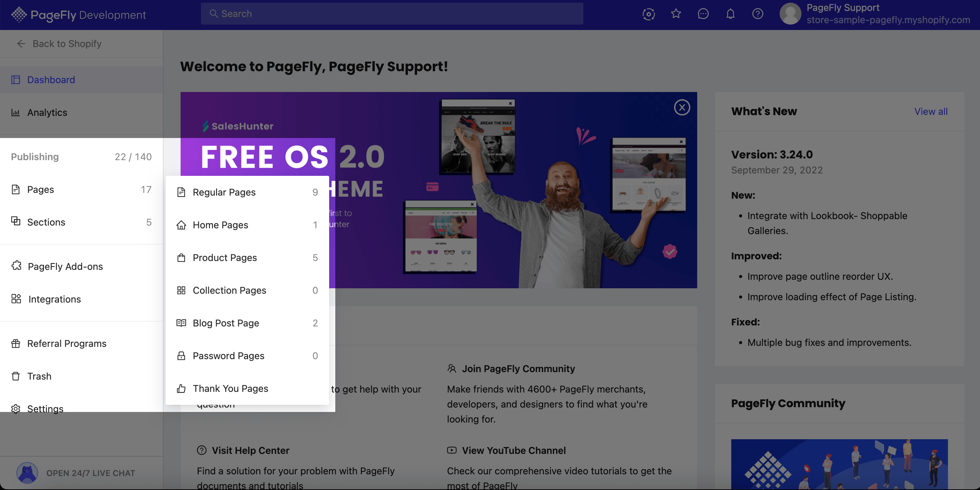The image size is (980, 490).
Task: Open View YouTube Channel link
Action: 514,451
